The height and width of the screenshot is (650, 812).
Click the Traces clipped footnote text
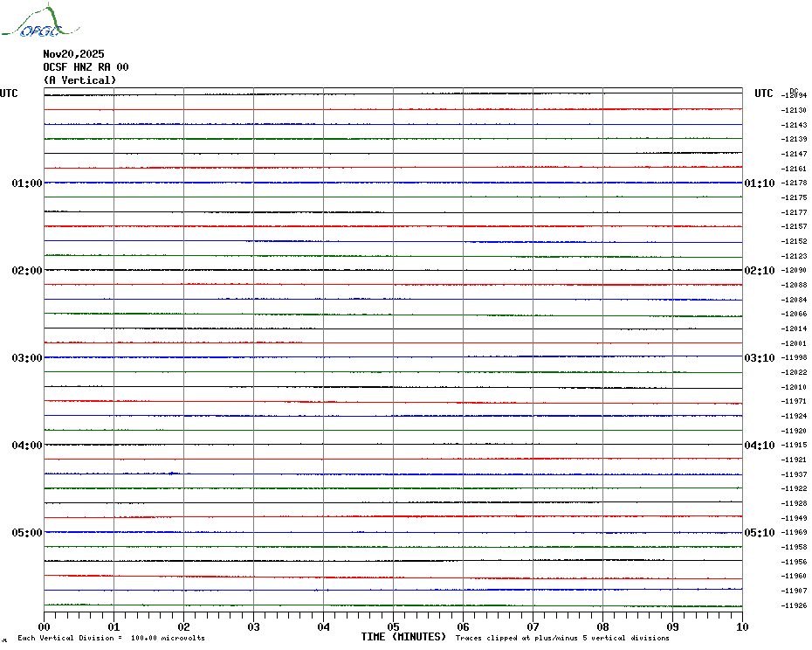point(562,639)
